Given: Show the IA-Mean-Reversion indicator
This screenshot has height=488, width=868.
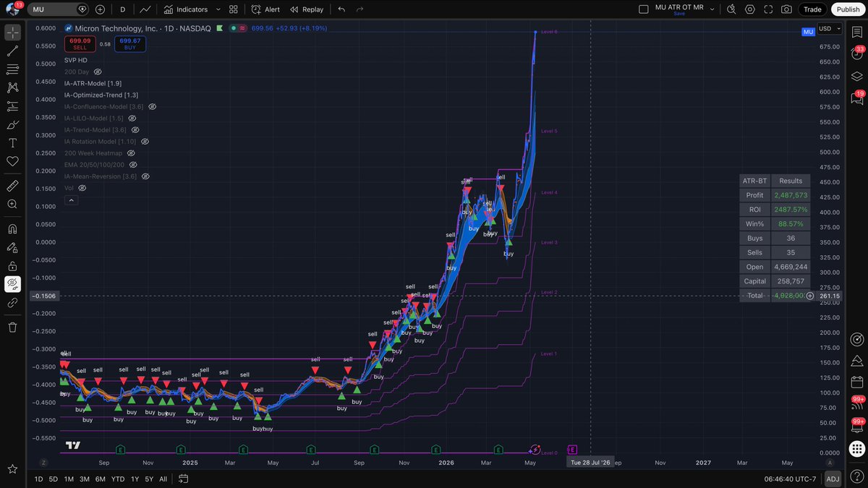Looking at the screenshot, I should coord(145,176).
